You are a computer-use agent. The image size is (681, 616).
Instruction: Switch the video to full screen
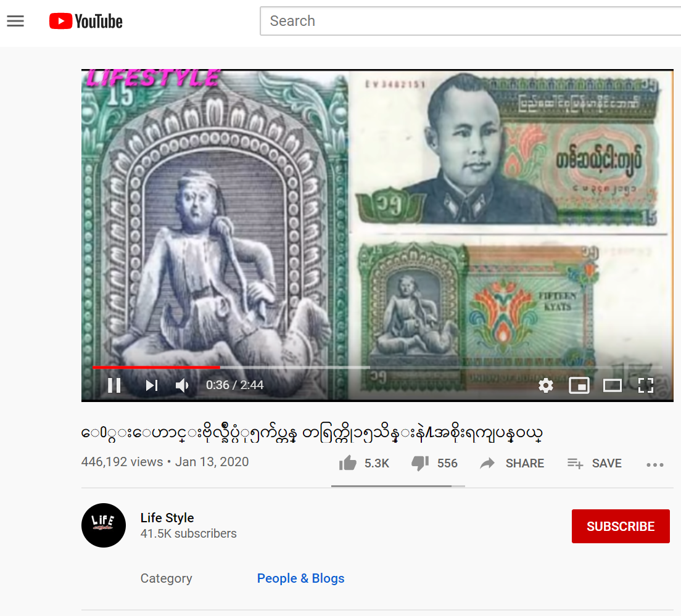[x=645, y=385]
